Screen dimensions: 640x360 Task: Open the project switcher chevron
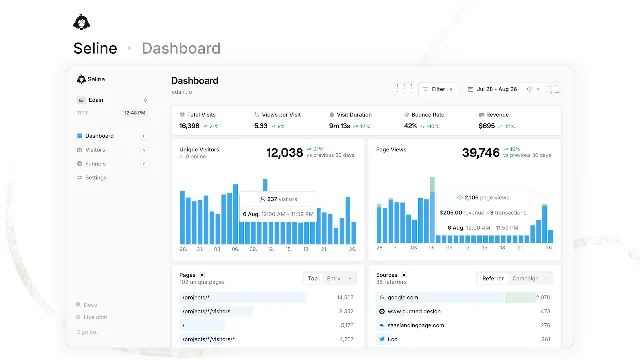pyautogui.click(x=145, y=100)
